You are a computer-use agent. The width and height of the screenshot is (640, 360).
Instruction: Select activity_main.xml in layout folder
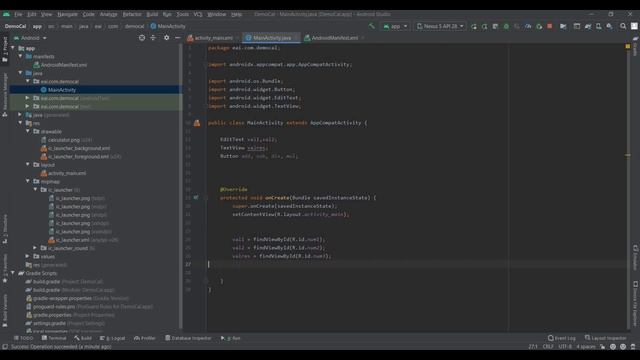coord(67,173)
